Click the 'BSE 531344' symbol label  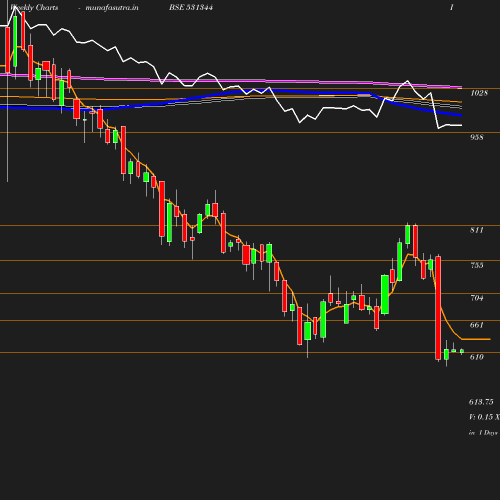[x=191, y=7]
